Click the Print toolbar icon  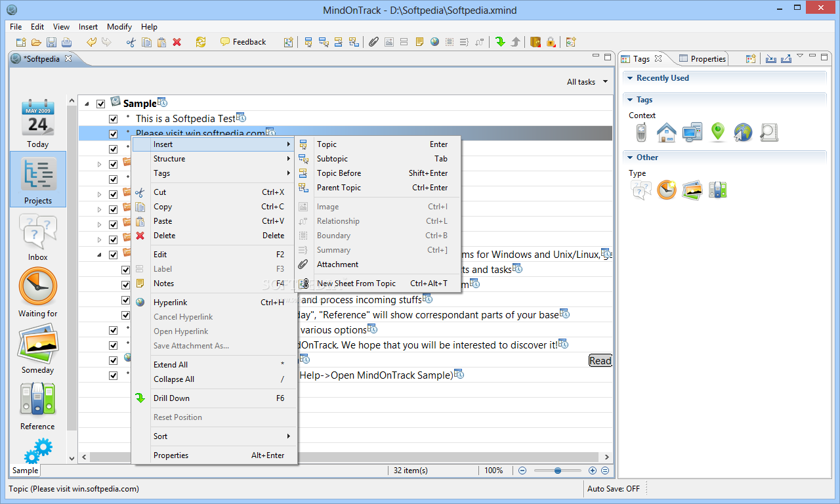(x=66, y=42)
